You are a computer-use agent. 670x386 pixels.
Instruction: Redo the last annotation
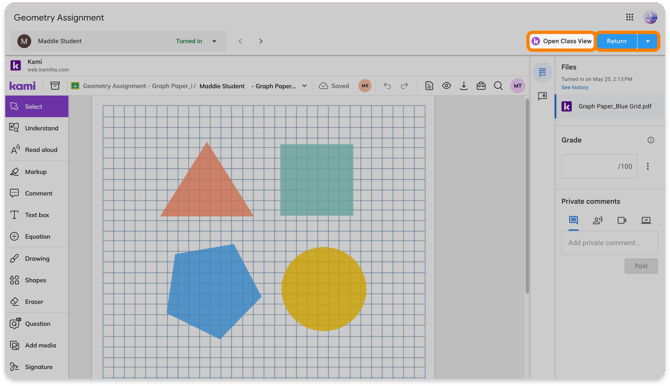coord(404,86)
